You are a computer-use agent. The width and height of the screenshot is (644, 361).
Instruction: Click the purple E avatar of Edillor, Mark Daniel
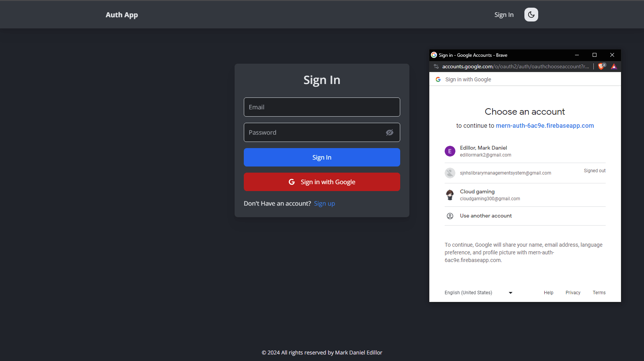450,151
